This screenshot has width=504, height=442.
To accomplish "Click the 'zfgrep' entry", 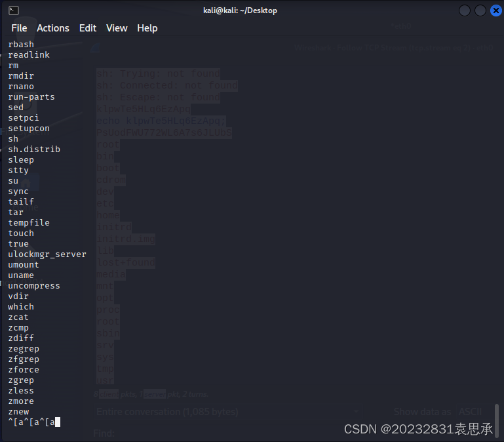I will click(24, 359).
